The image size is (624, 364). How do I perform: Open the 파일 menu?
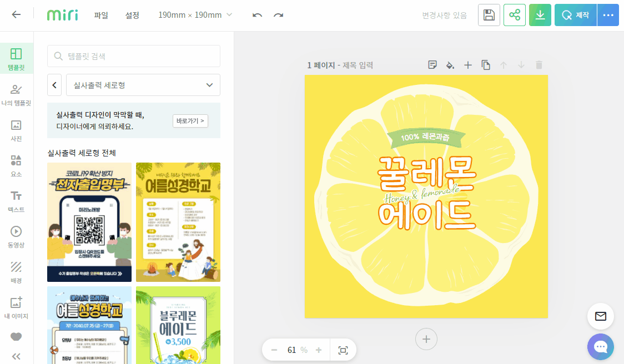[101, 15]
